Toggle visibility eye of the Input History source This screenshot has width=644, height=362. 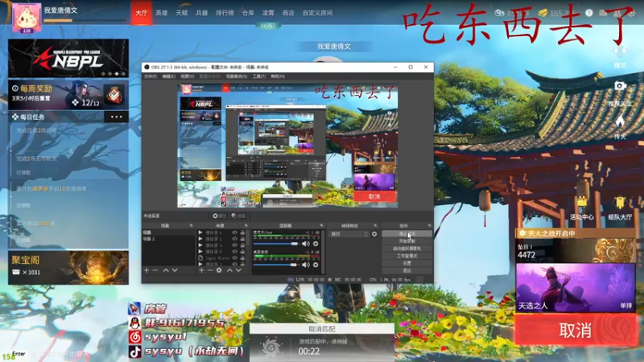(235, 258)
